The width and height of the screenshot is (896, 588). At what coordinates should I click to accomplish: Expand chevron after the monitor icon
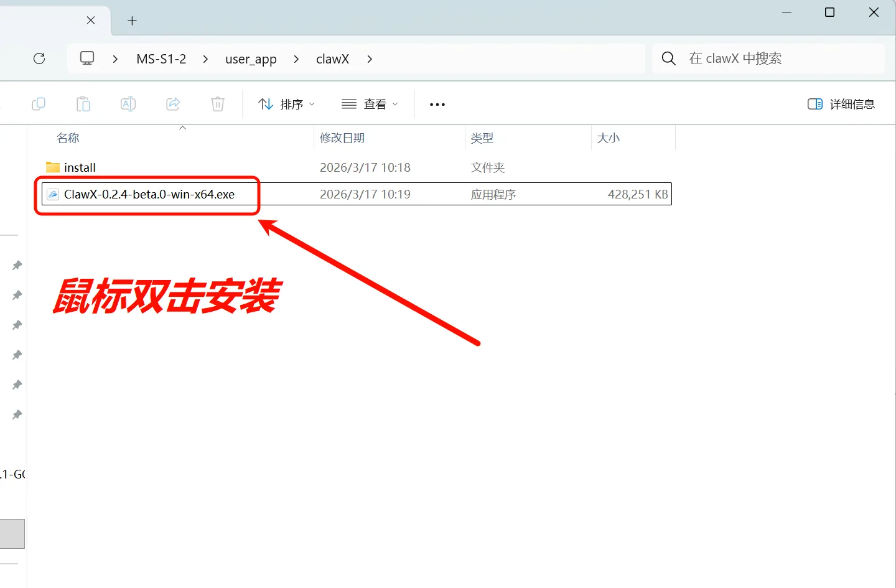coord(115,59)
